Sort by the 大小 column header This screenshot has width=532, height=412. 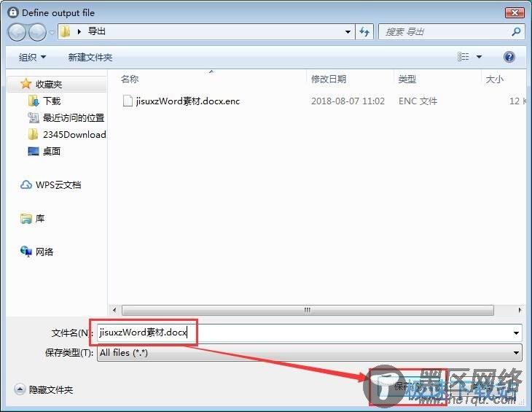[x=494, y=79]
